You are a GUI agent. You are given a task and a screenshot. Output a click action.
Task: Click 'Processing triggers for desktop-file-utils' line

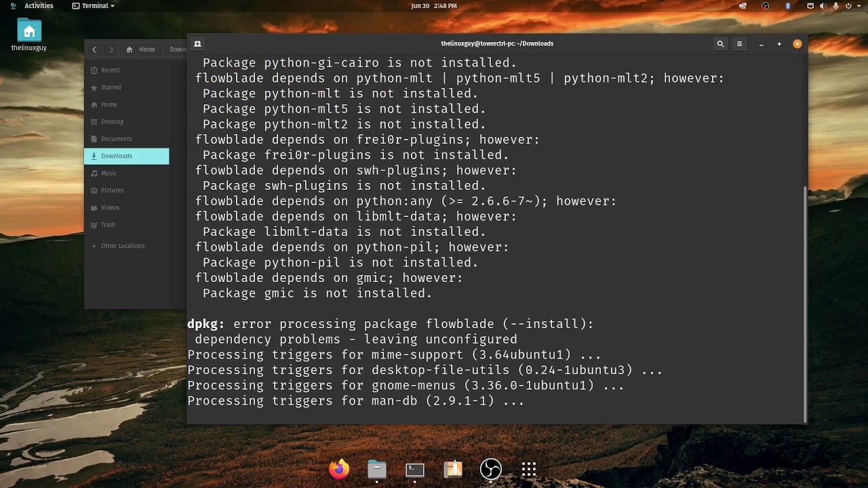click(x=425, y=370)
